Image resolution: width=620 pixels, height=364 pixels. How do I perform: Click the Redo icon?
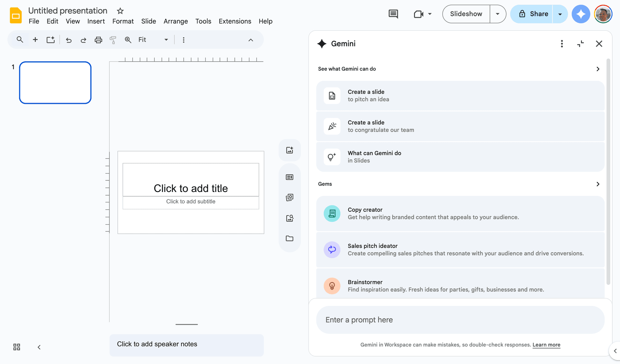point(83,39)
